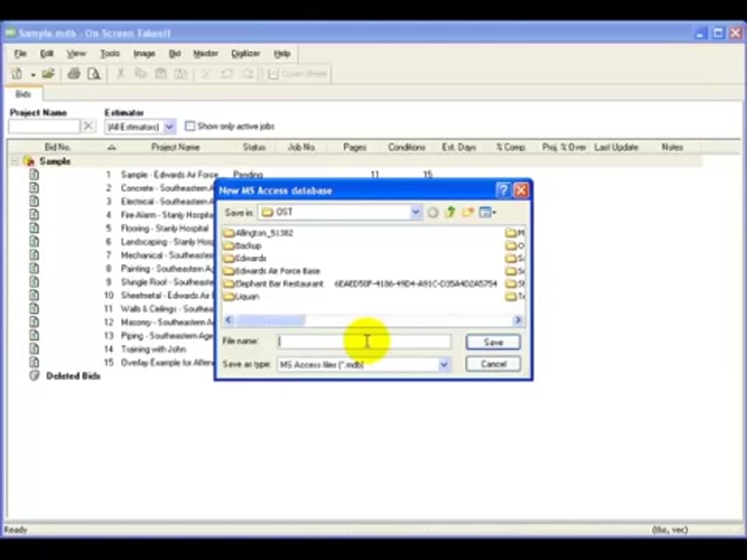
Task: Click the Cover Sheet toolbar button
Action: click(297, 74)
